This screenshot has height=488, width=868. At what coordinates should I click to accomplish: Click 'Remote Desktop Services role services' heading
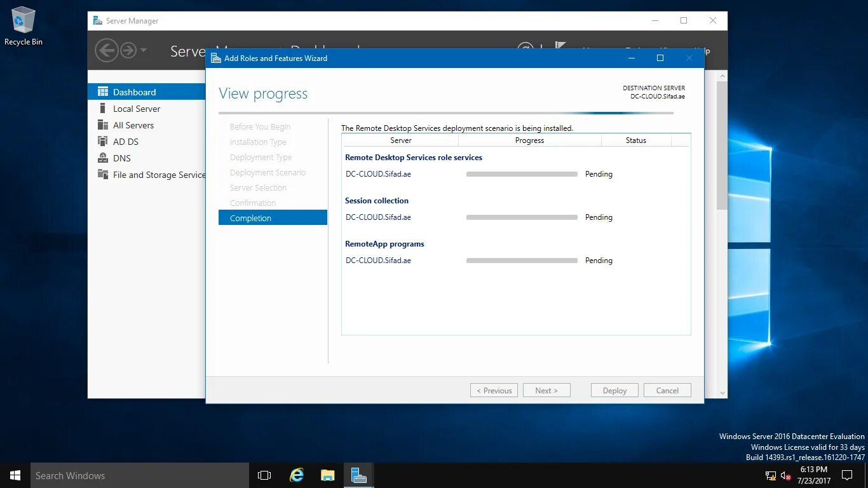(x=414, y=158)
